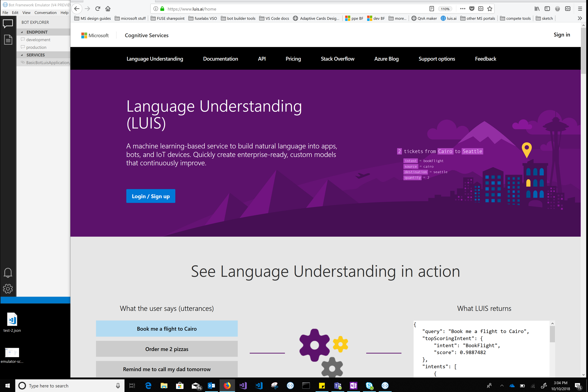Launch Skype from the taskbar
588x392 pixels.
(369, 385)
